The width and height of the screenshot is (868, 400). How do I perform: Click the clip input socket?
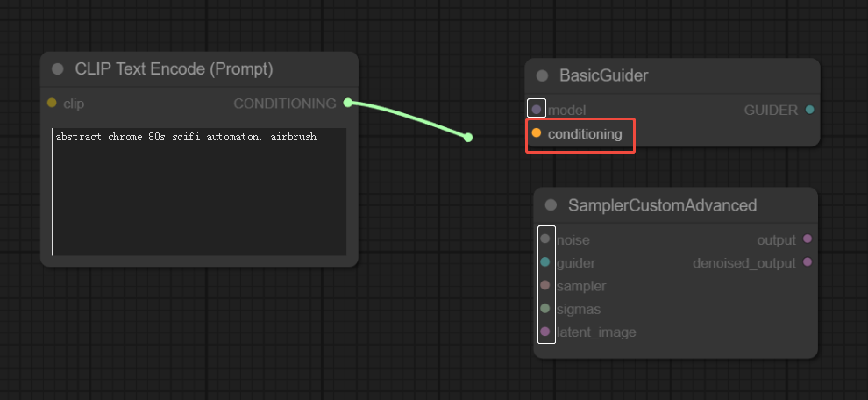[52, 104]
